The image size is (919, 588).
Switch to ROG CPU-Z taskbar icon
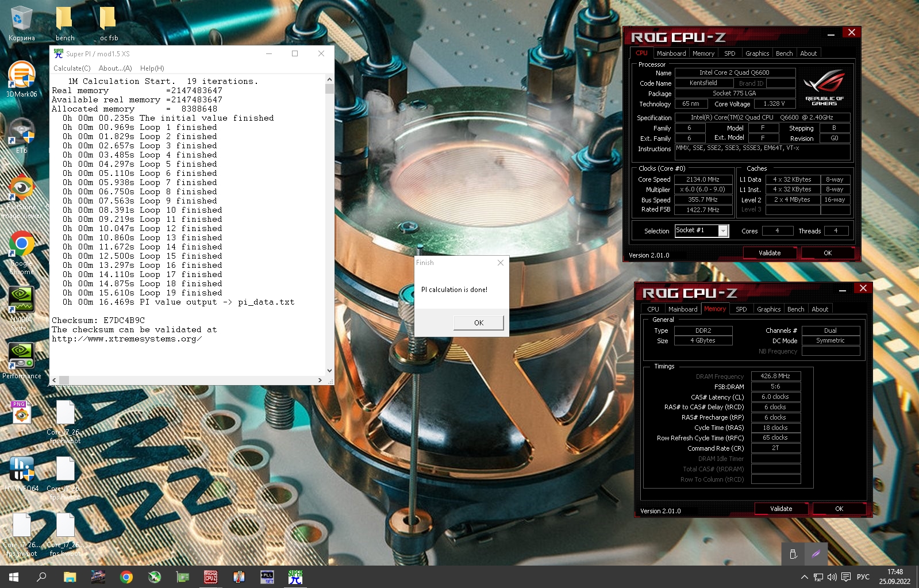tap(210, 577)
